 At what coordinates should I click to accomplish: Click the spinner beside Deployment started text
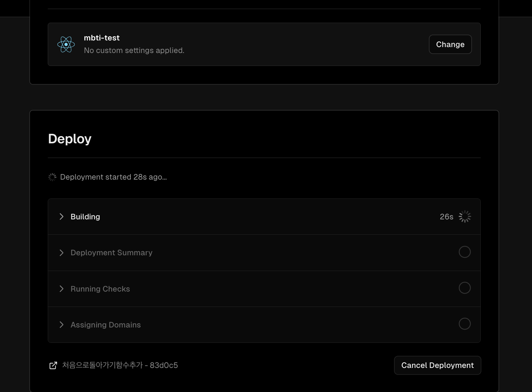point(52,177)
